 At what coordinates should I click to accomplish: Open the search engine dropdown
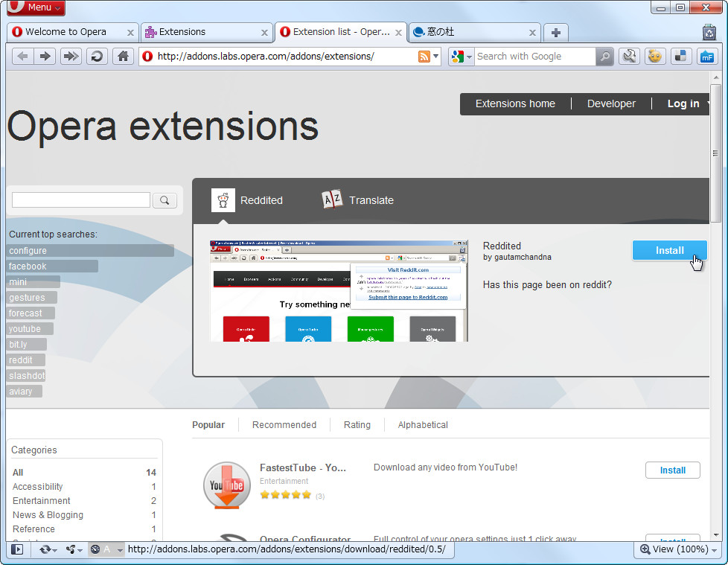point(469,56)
